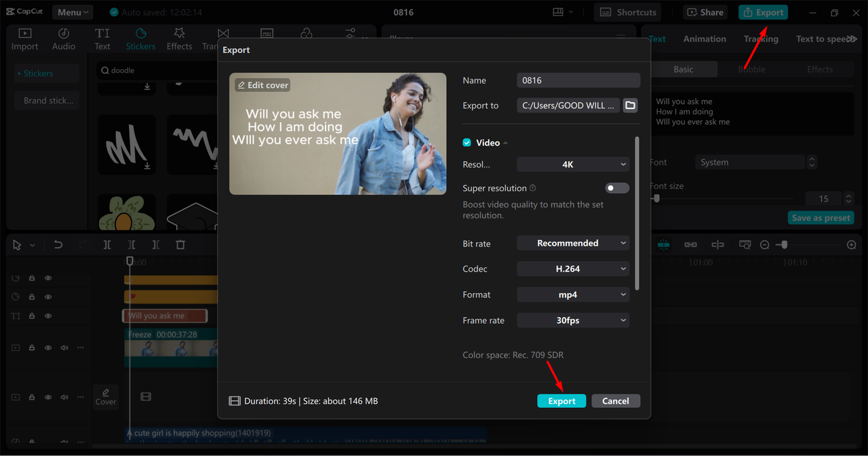The width and height of the screenshot is (868, 456).
Task: Click the Export button in the title bar
Action: coord(764,12)
